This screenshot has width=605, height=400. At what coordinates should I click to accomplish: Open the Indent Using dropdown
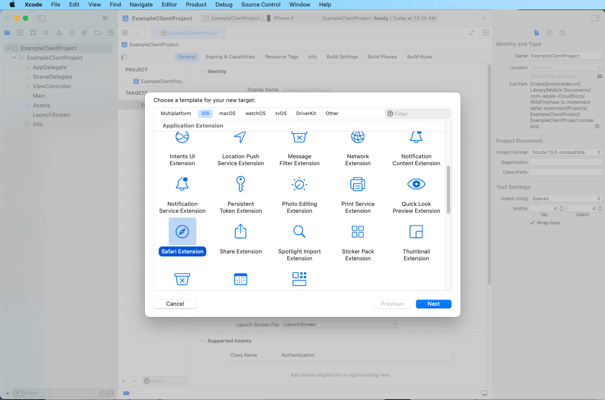[566, 198]
